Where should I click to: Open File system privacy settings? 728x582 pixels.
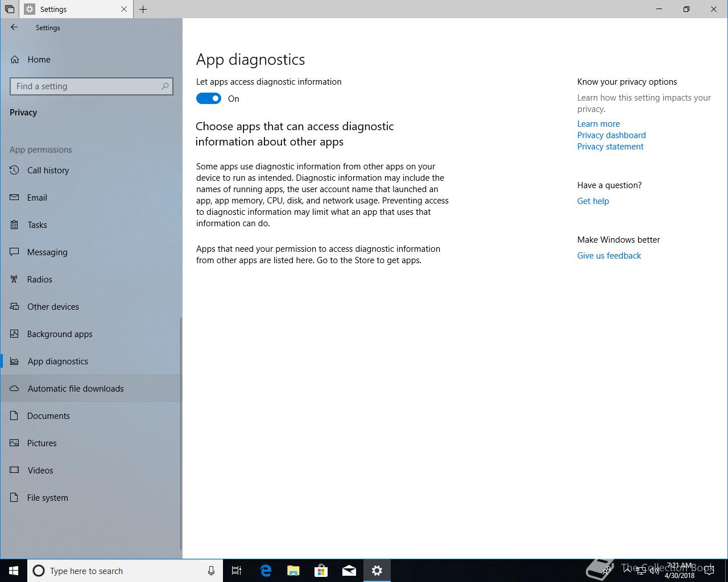91,498
